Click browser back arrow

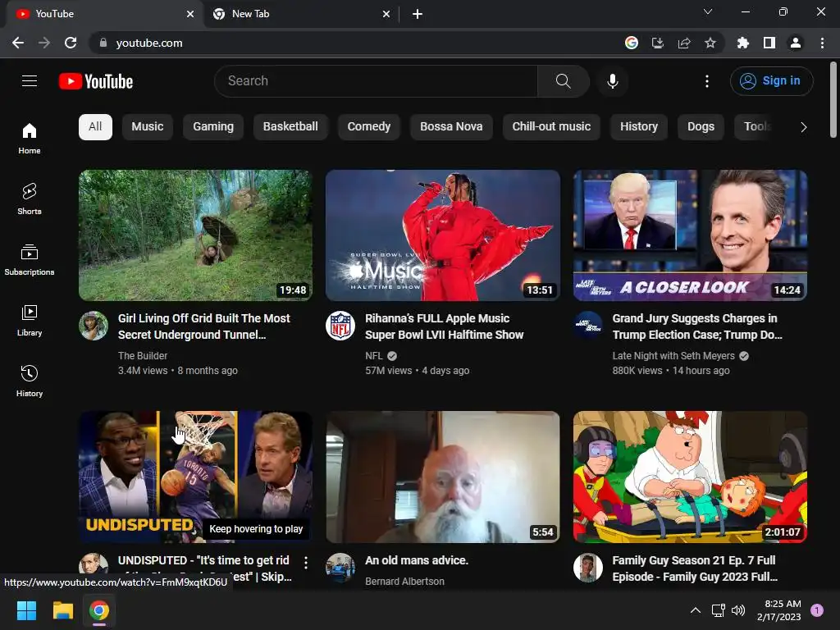18,43
